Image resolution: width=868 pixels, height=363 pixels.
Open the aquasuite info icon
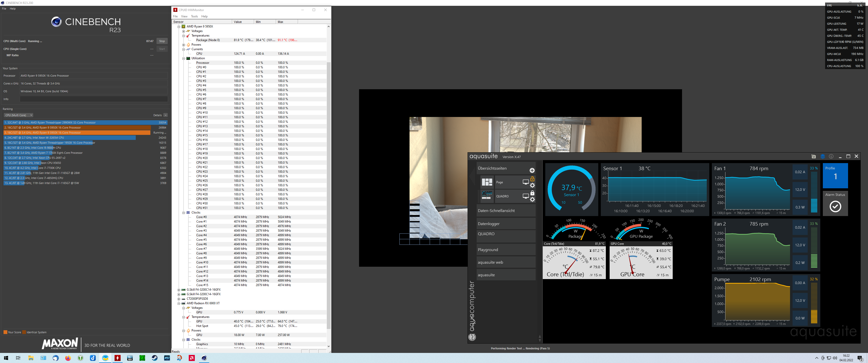tap(831, 157)
